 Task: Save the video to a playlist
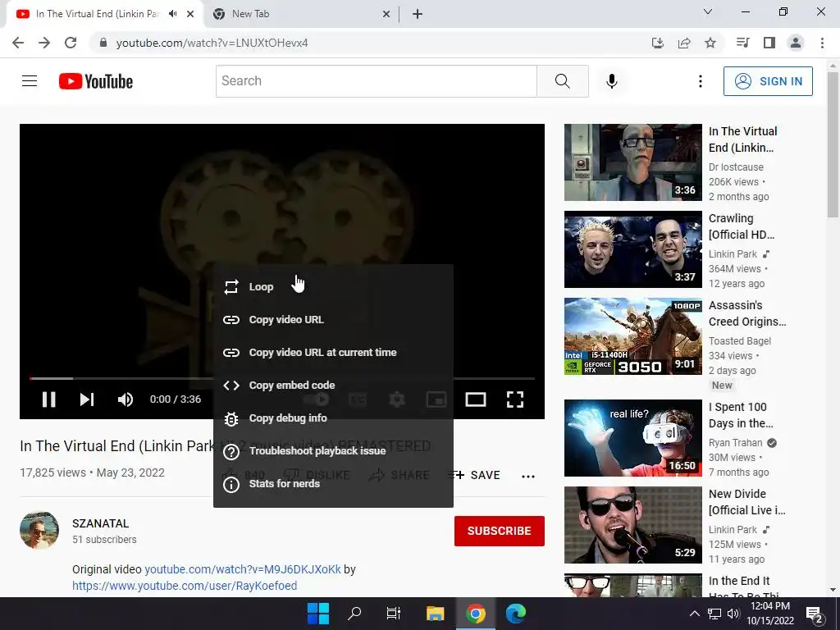point(475,475)
